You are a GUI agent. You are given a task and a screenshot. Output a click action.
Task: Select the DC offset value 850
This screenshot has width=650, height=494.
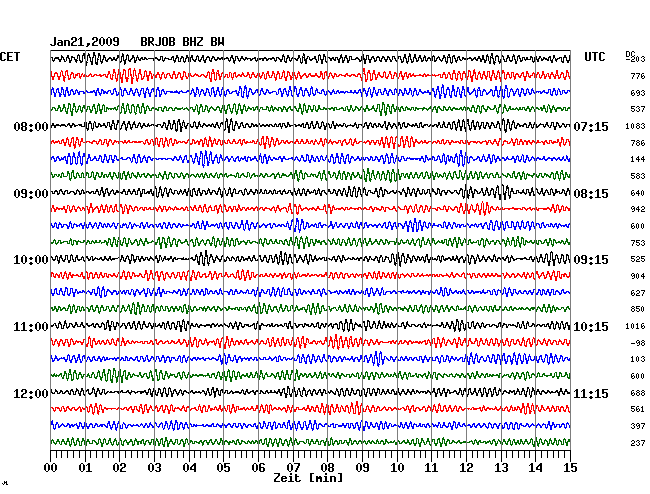[x=638, y=309]
